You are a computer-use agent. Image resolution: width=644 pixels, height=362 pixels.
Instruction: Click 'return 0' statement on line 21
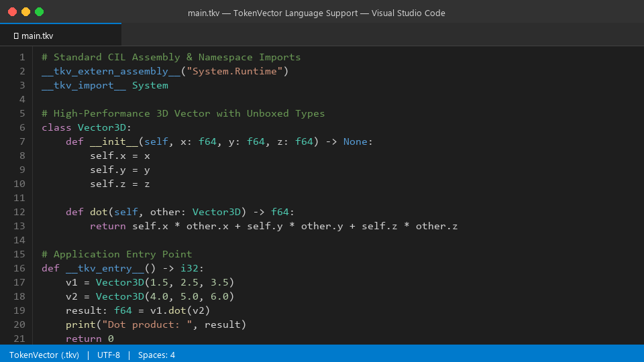89,339
